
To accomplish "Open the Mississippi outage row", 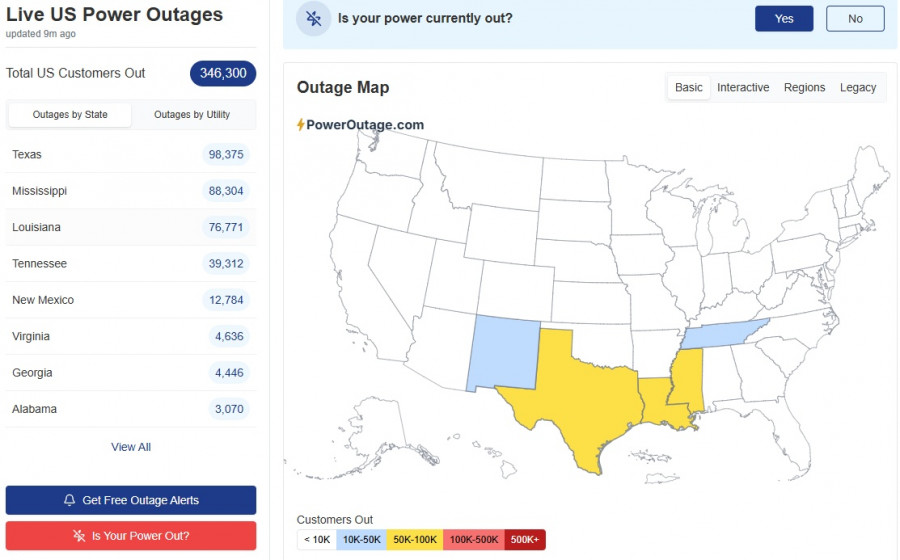I will click(x=130, y=191).
